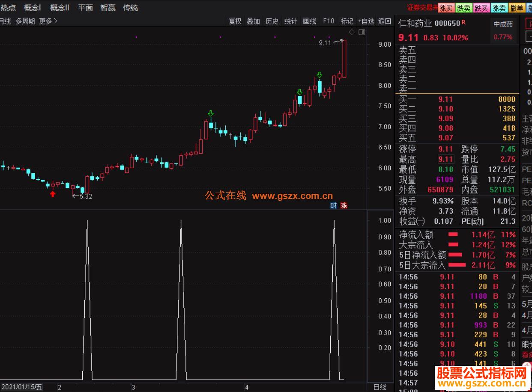Click the month 3 marker on time axis
This screenshot has width=532, height=392.
coord(133,387)
